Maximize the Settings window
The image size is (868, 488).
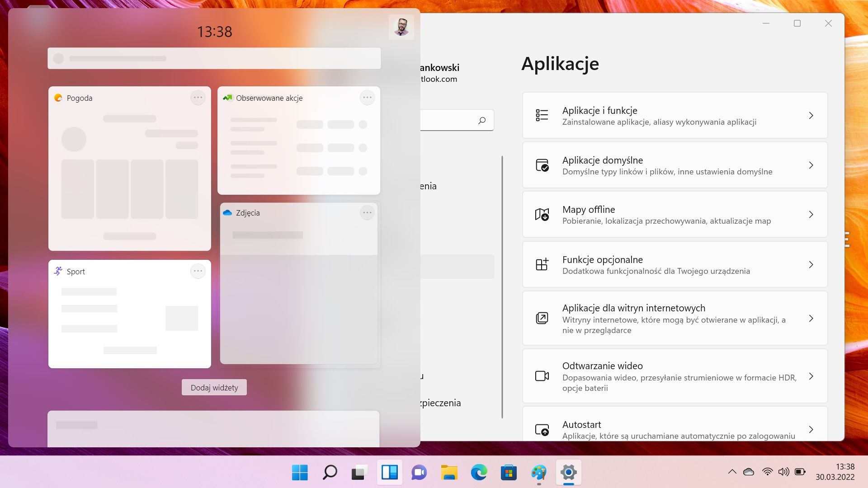797,23
